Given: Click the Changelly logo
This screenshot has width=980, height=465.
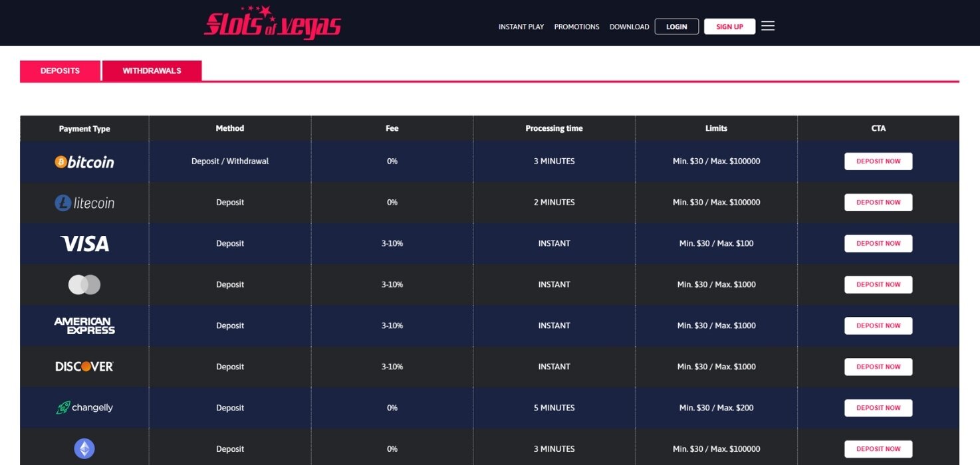Looking at the screenshot, I should [x=84, y=408].
